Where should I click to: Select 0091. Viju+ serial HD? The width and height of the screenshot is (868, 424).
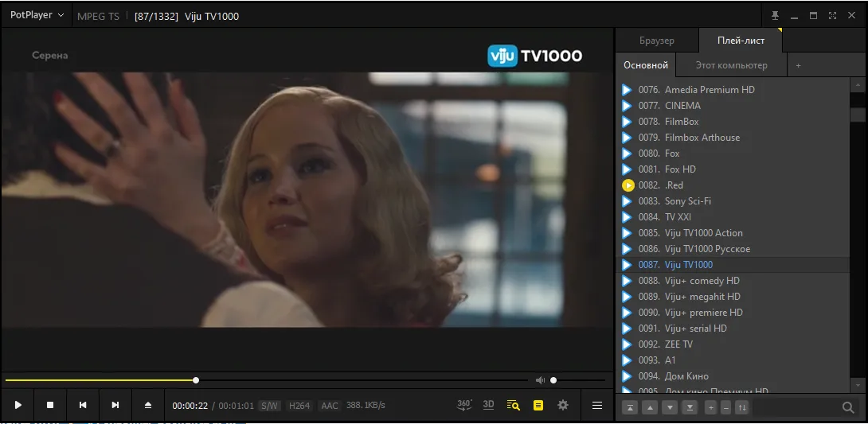click(733, 329)
